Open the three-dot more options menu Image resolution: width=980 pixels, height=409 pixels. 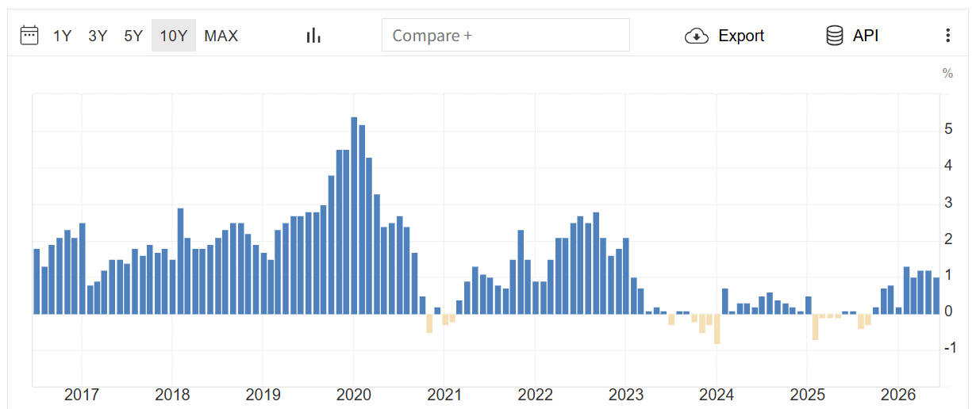[947, 36]
